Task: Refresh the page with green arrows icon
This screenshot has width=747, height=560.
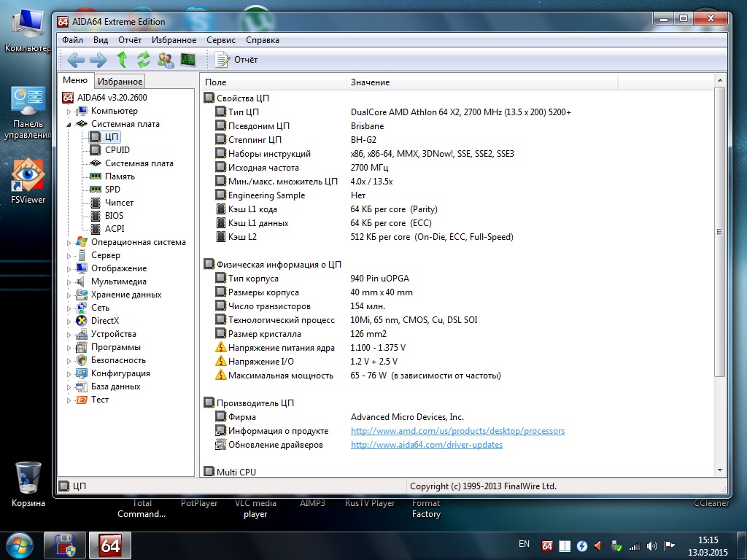Action: coord(144,60)
